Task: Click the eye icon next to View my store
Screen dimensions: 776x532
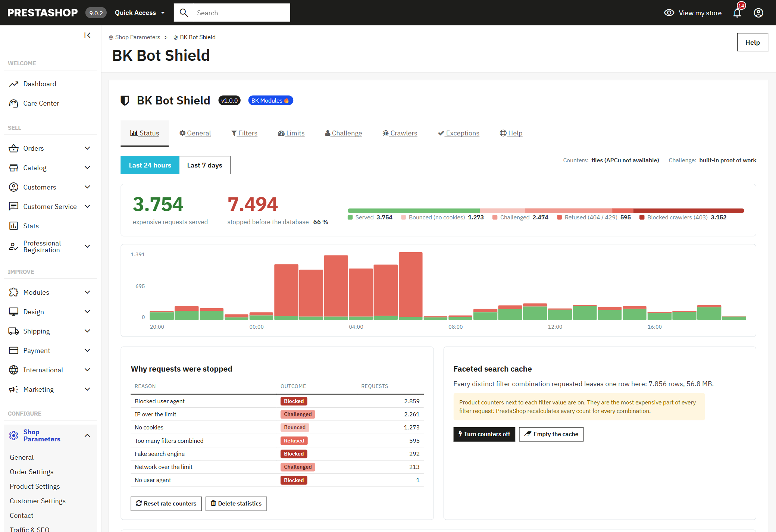Action: point(669,13)
